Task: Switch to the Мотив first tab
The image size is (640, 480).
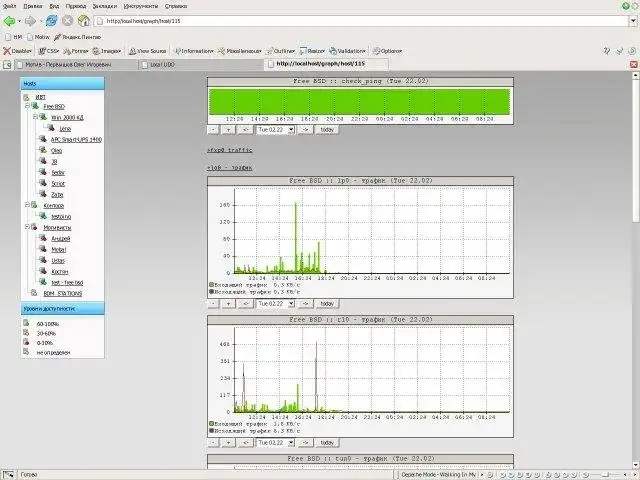Action: pos(76,64)
